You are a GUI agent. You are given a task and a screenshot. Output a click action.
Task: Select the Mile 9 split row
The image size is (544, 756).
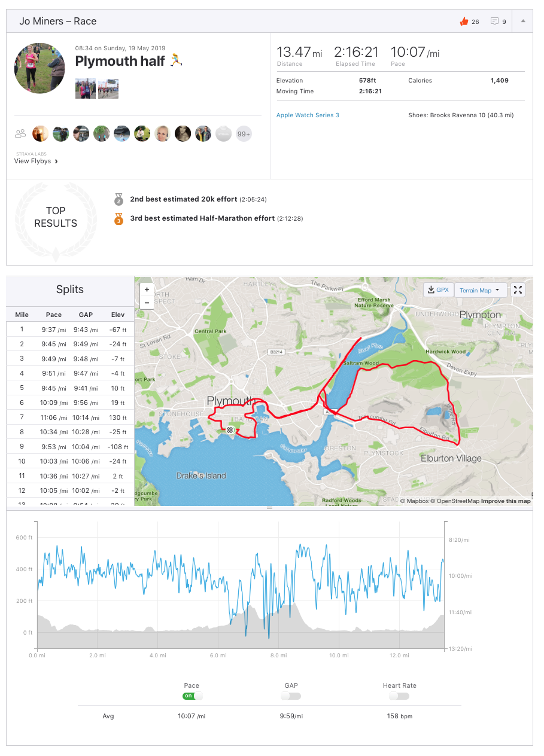[70, 447]
